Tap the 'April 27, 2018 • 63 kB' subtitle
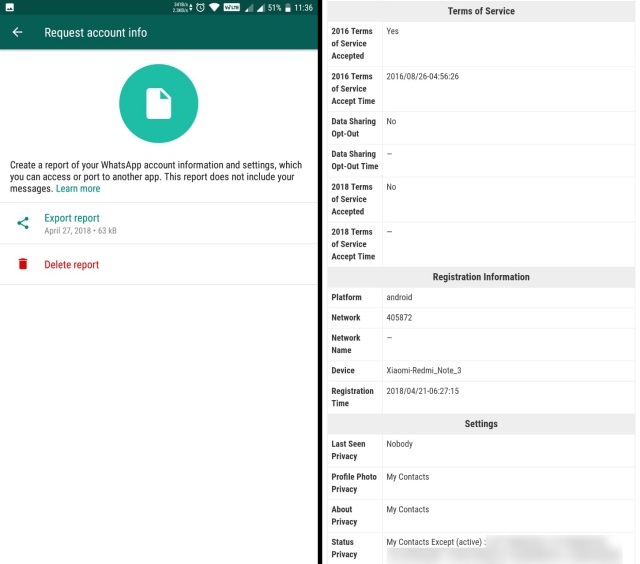640x564 pixels. (x=80, y=231)
